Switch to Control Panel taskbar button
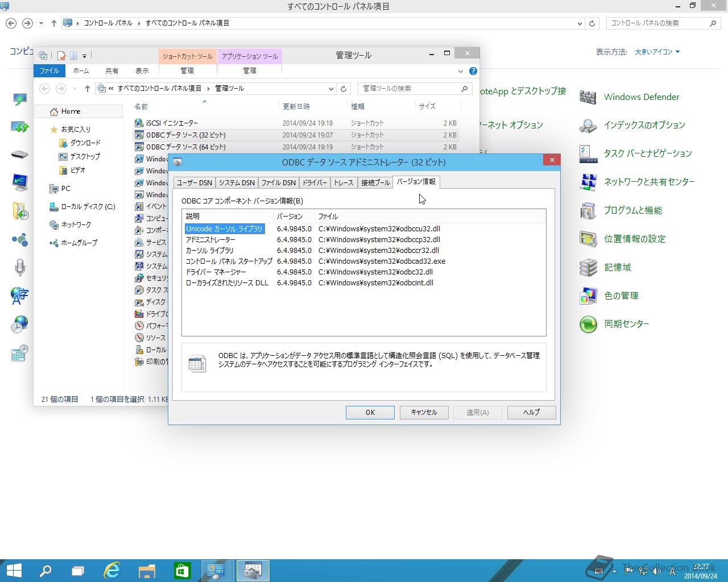This screenshot has height=582, width=728. tap(217, 570)
